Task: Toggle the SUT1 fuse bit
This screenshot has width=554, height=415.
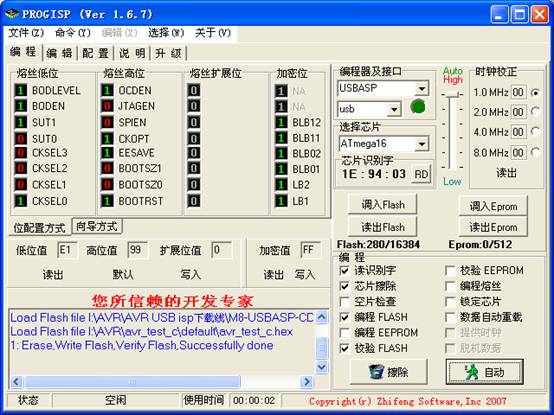Action: [21, 122]
